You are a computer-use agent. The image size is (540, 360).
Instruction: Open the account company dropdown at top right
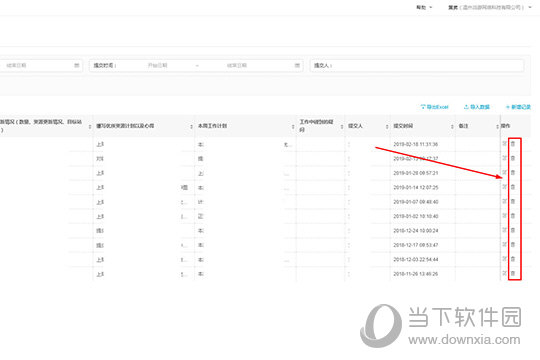coord(490,7)
